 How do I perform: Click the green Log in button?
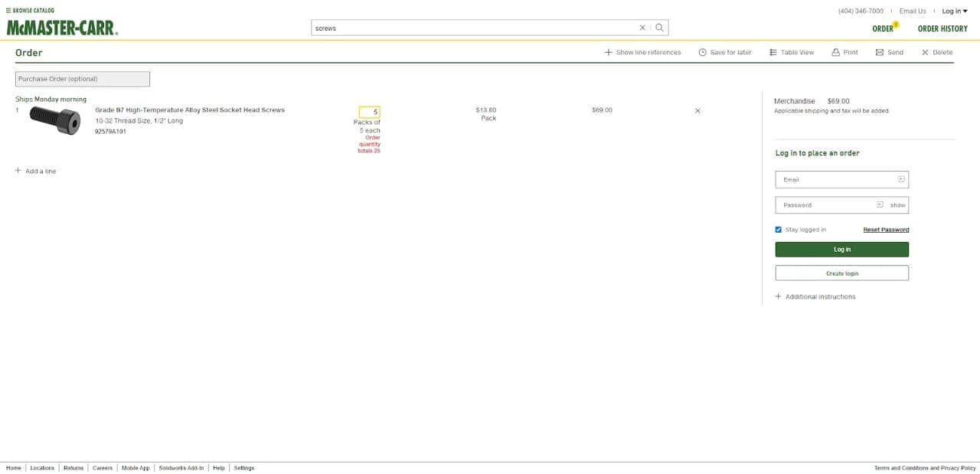click(842, 250)
